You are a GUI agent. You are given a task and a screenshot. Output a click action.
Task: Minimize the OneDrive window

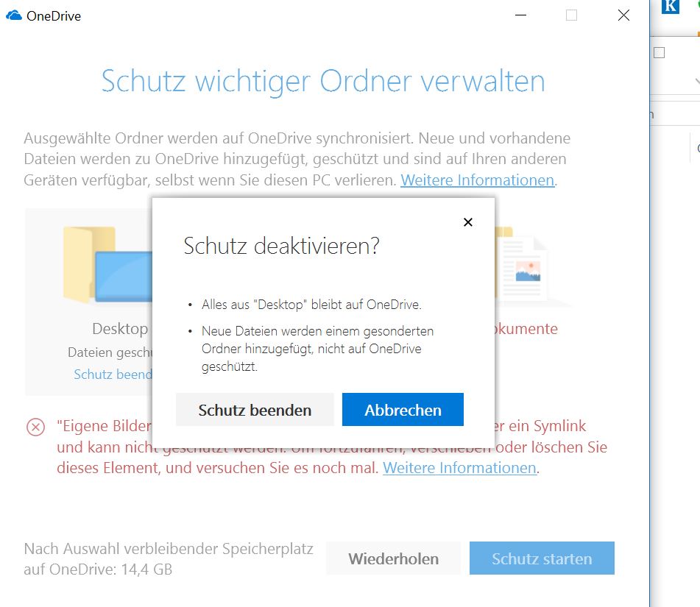coord(520,15)
